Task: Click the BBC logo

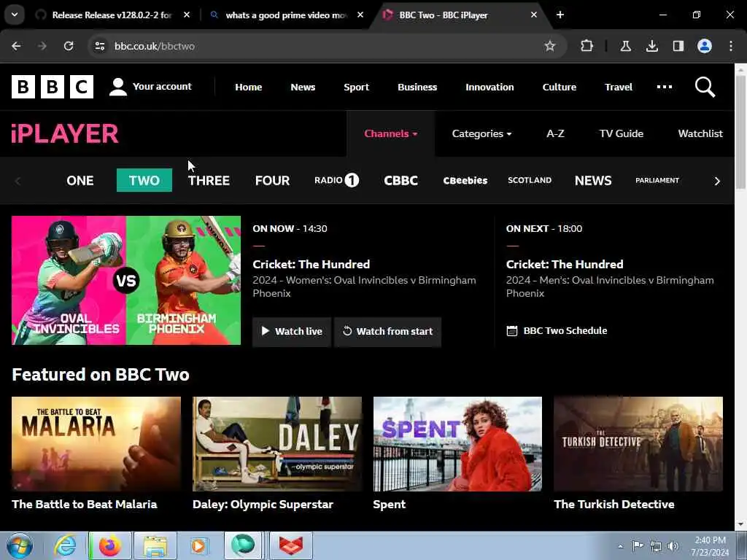Action: (x=53, y=87)
